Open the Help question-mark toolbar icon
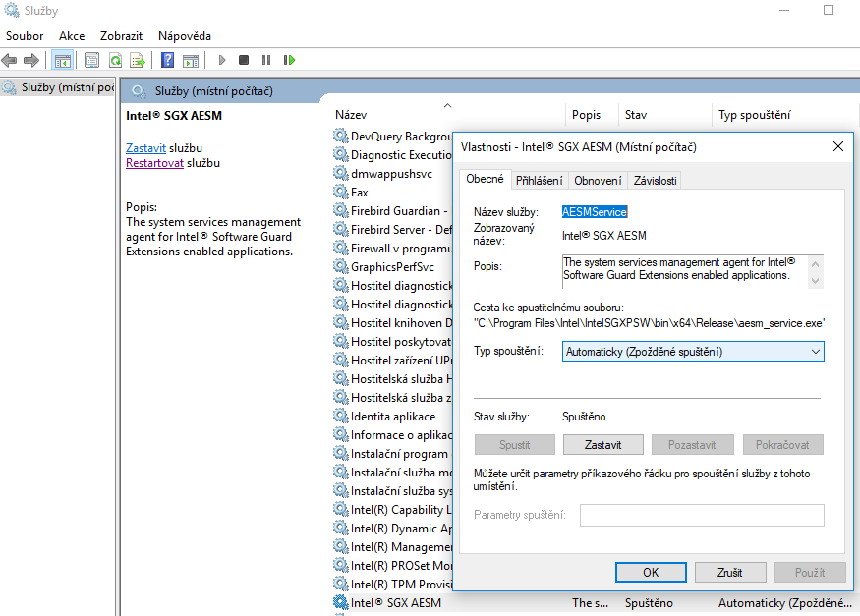Viewport: 860px width, 616px height. coord(167,60)
